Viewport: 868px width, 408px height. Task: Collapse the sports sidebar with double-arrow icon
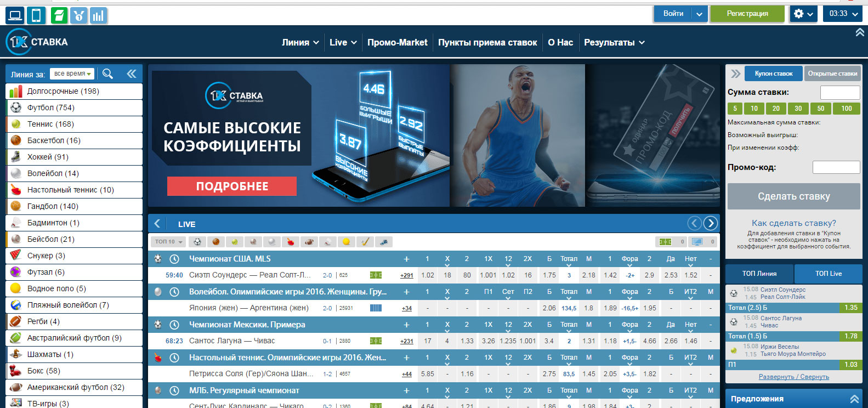click(x=132, y=73)
